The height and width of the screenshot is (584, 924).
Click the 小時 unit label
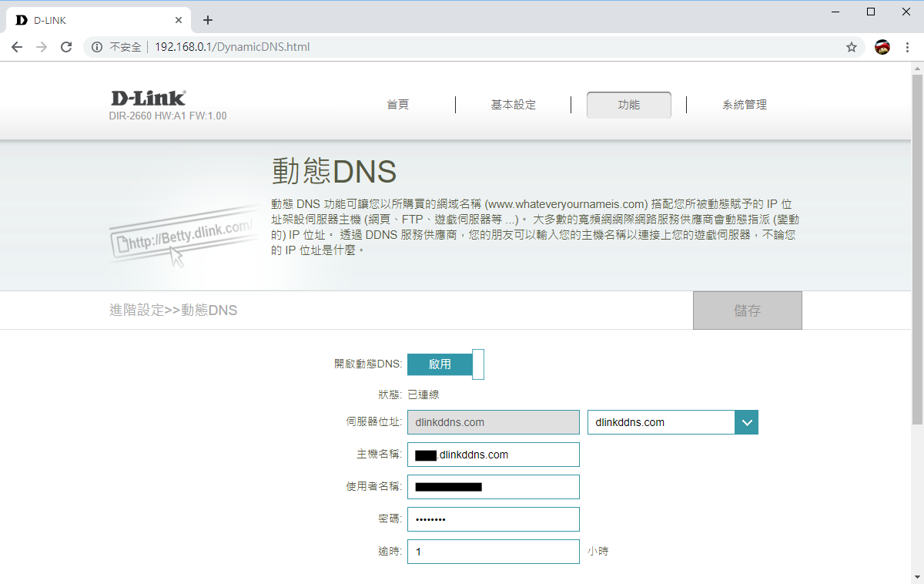tap(598, 552)
